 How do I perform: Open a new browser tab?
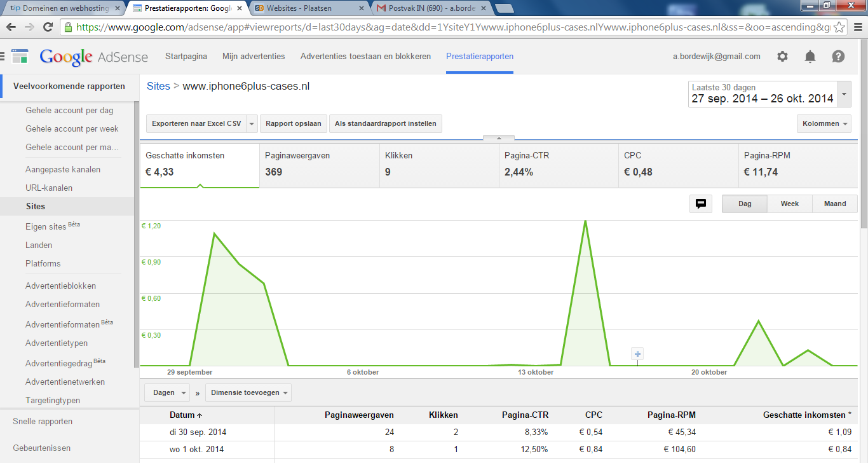tap(505, 8)
